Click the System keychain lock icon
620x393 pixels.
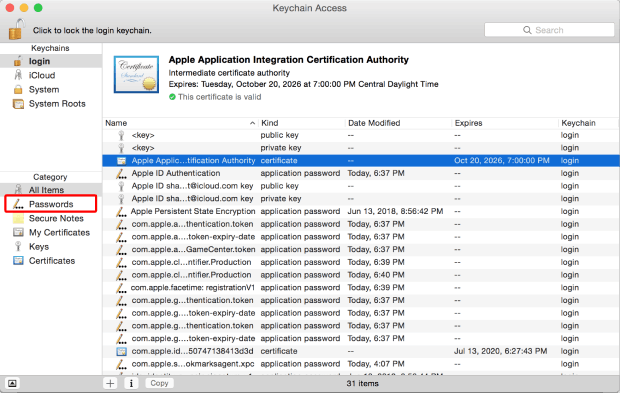click(x=18, y=89)
